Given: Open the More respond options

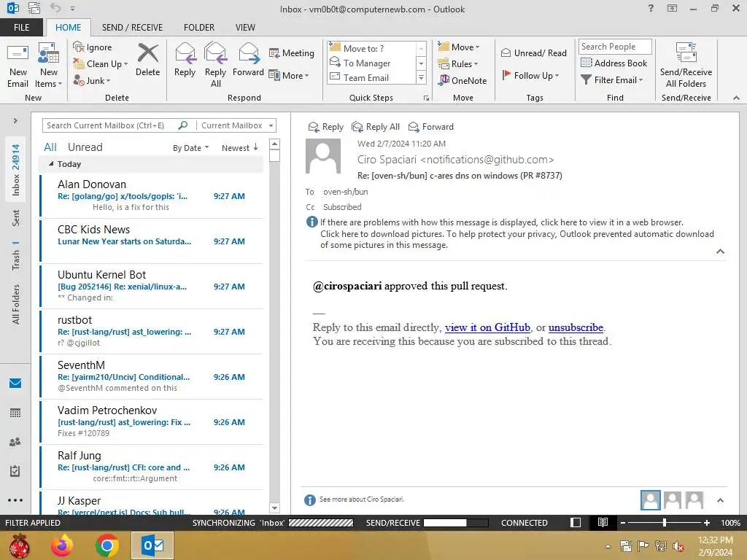Looking at the screenshot, I should (289, 75).
